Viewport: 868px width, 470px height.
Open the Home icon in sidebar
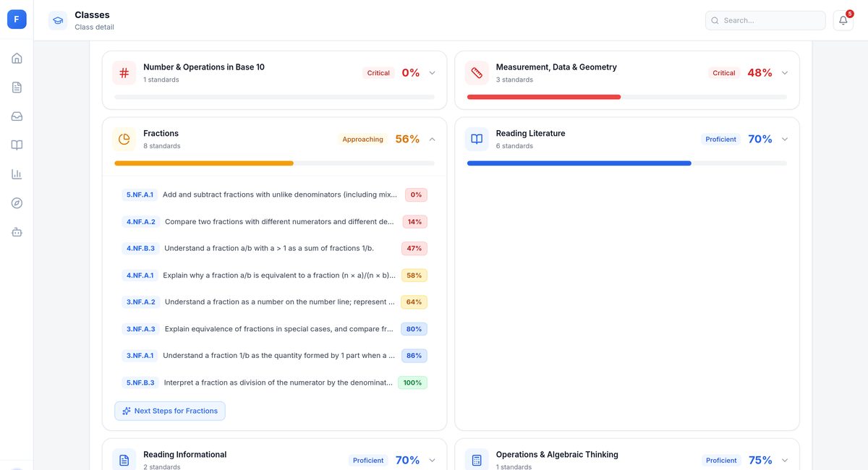(17, 59)
